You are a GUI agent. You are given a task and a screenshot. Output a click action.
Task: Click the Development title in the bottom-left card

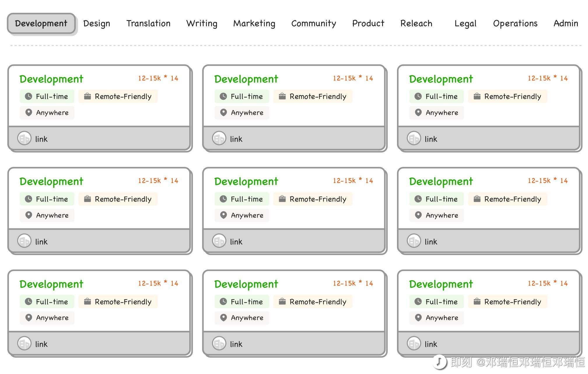tap(51, 284)
